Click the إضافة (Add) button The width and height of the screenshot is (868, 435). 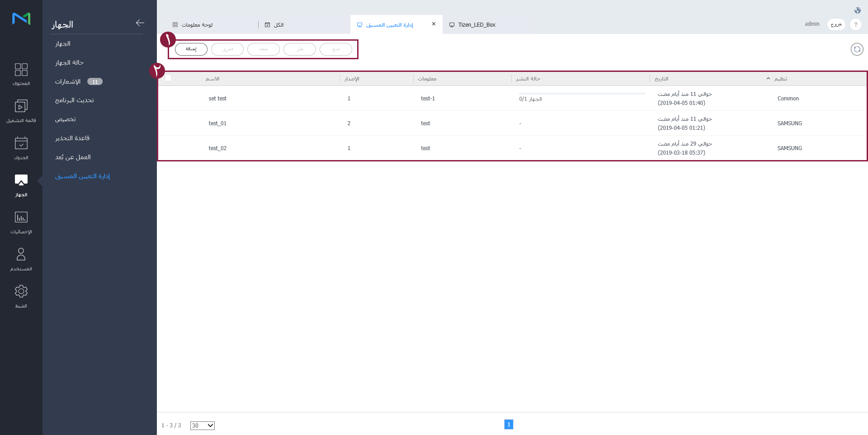point(191,49)
